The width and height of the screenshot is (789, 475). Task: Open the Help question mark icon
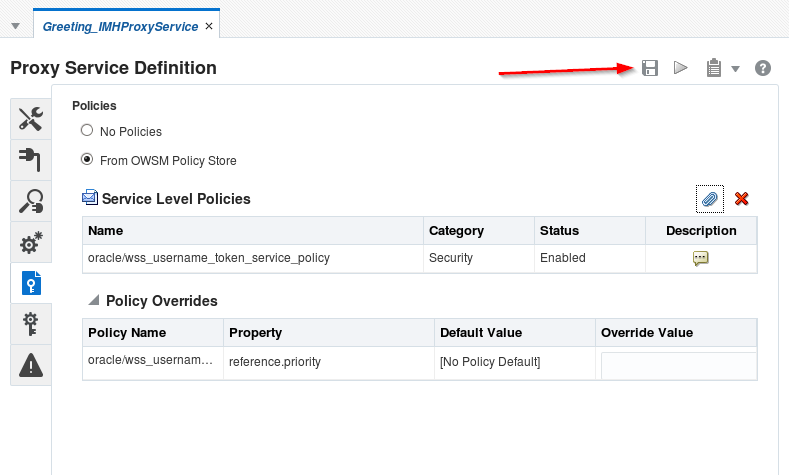pyautogui.click(x=763, y=68)
